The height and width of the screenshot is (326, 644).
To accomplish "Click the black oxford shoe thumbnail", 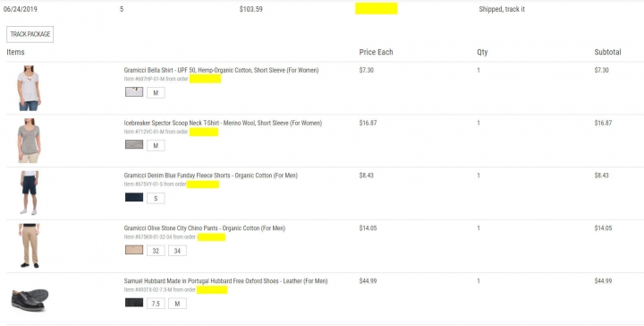I will tap(30, 300).
